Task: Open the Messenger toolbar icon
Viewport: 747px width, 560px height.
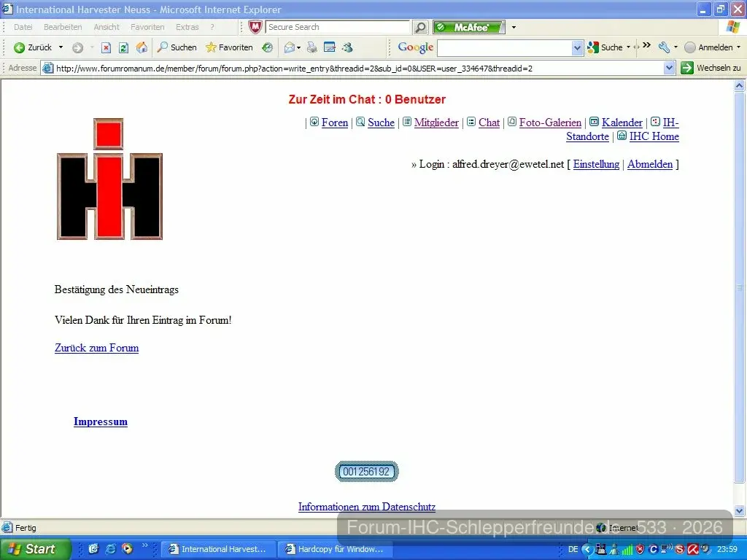Action: (x=347, y=47)
